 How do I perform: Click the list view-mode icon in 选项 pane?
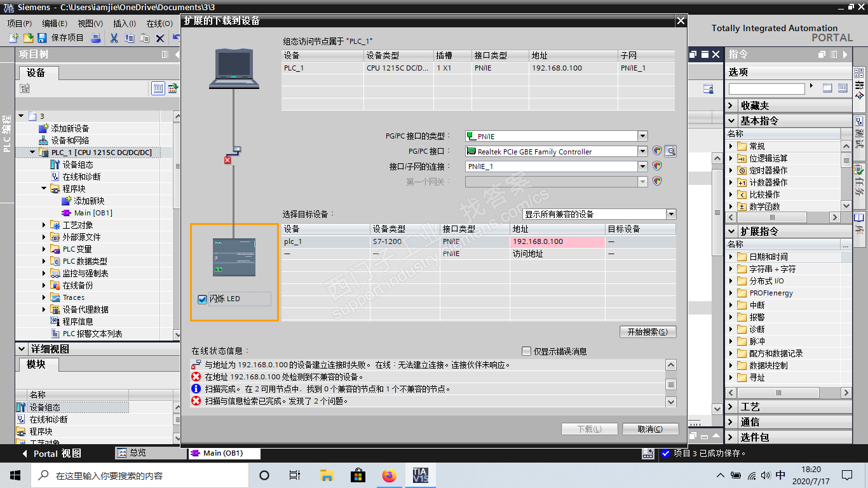click(843, 88)
